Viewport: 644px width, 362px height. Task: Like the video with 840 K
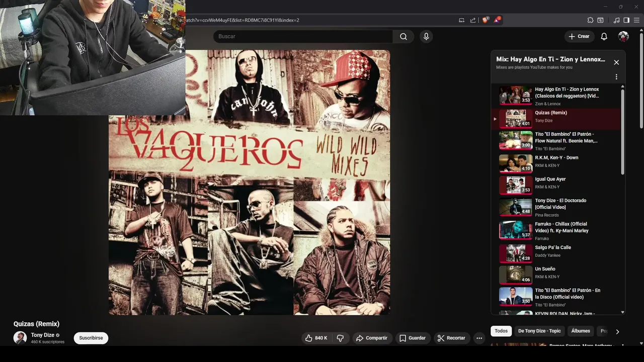(316, 338)
